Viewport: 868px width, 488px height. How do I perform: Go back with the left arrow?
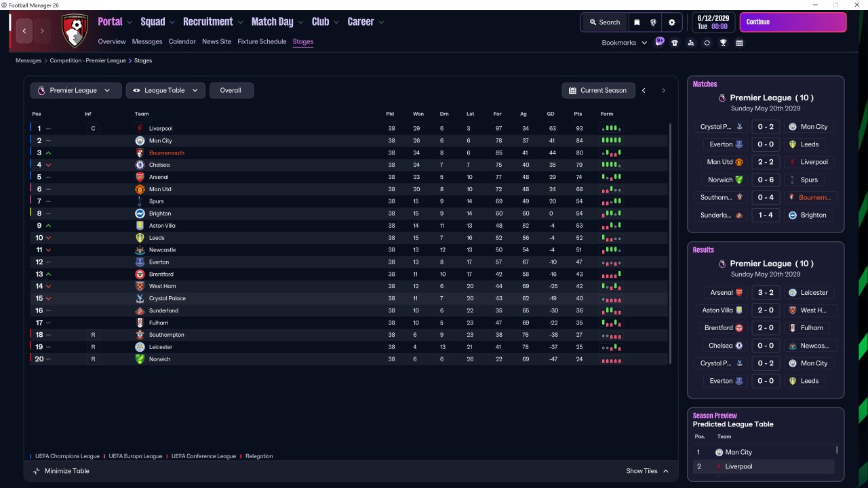(24, 30)
